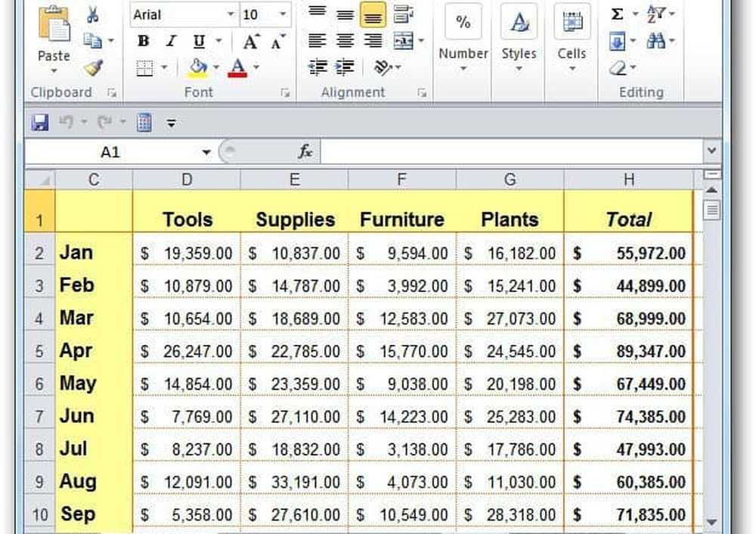Image resolution: width=756 pixels, height=534 pixels.
Task: Toggle Bold formatting
Action: tap(143, 42)
